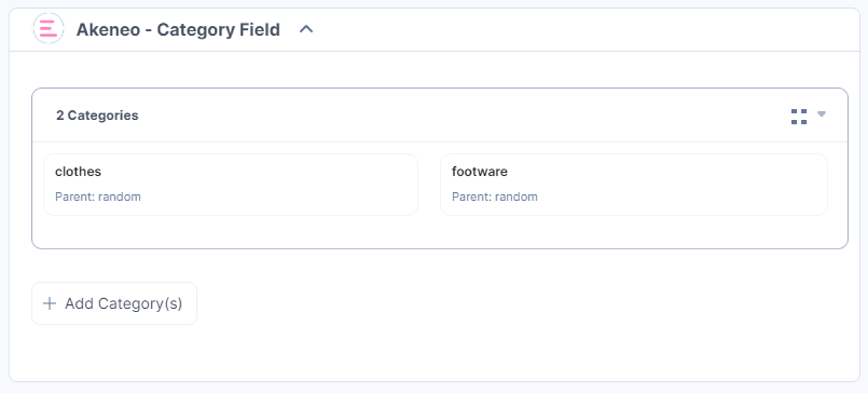Click Parent: random under footware
Image resolution: width=868 pixels, height=393 pixels.
pyautogui.click(x=494, y=197)
